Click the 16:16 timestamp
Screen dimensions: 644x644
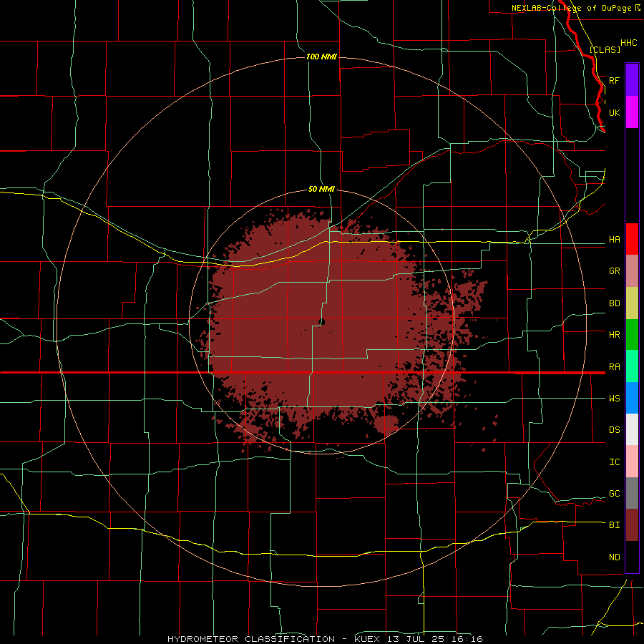click(x=468, y=639)
